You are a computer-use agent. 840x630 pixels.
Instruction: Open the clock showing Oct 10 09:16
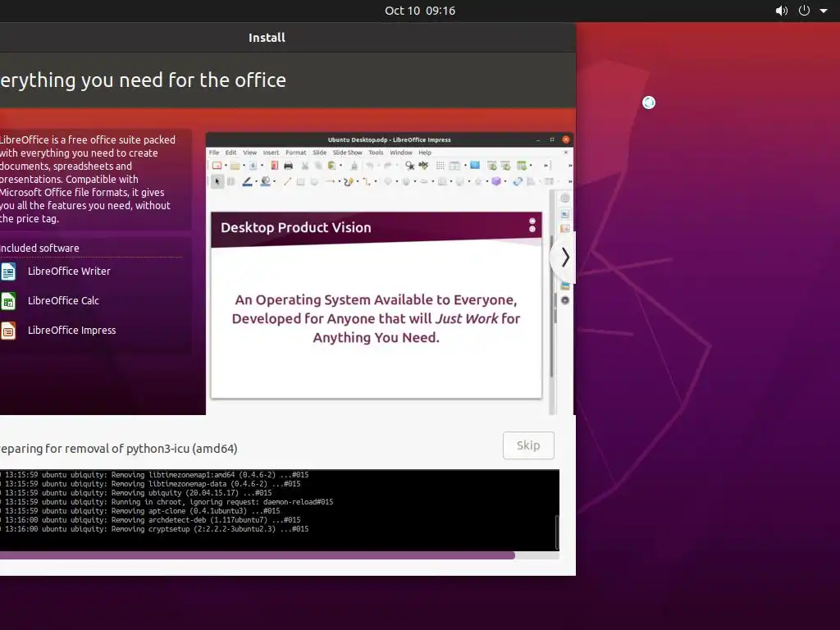[420, 11]
